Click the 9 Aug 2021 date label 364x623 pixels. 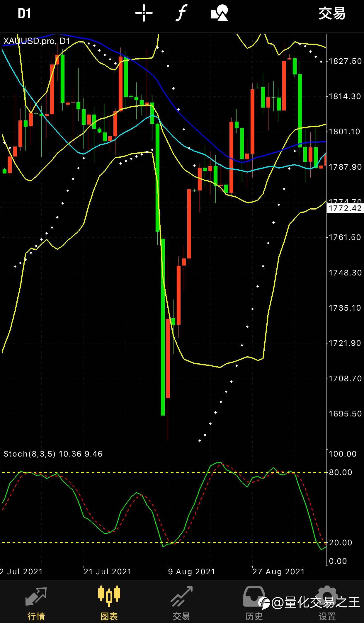[192, 572]
